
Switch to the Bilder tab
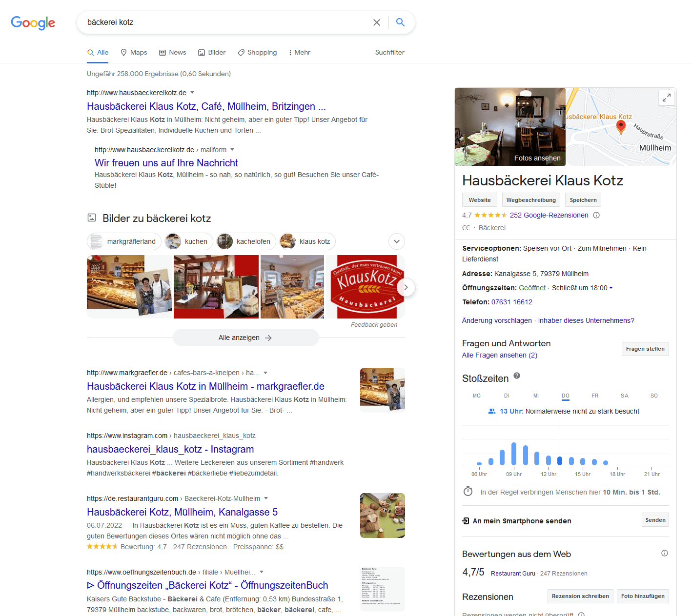click(212, 52)
